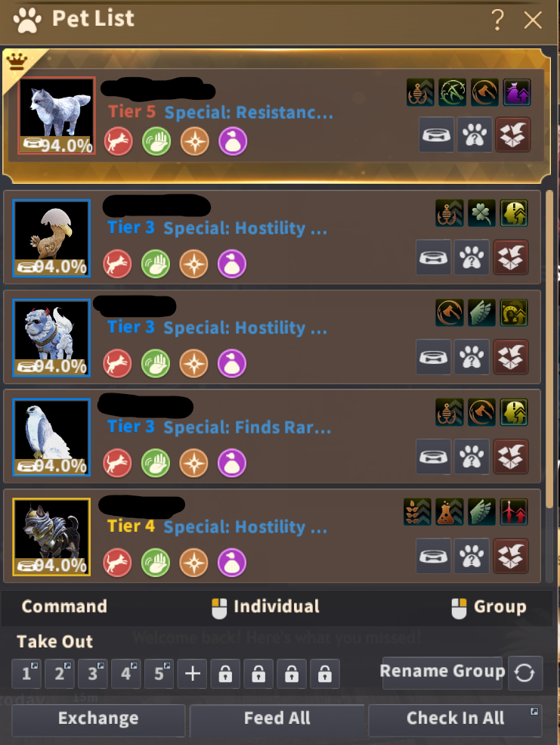Image resolution: width=560 pixels, height=745 pixels.
Task: Select pet group 5 tab
Action: [159, 674]
